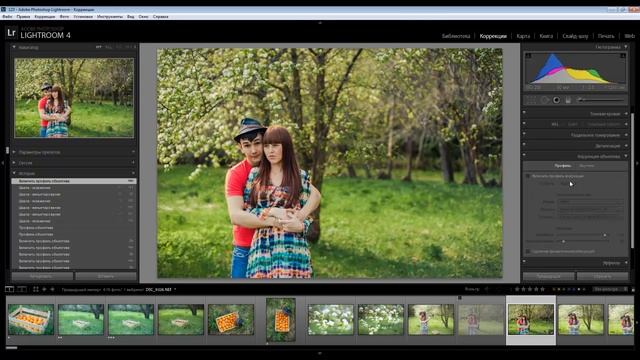Expand the Snapshots panel in left sidebar
Viewport: 640px width, 360px height.
[x=14, y=163]
